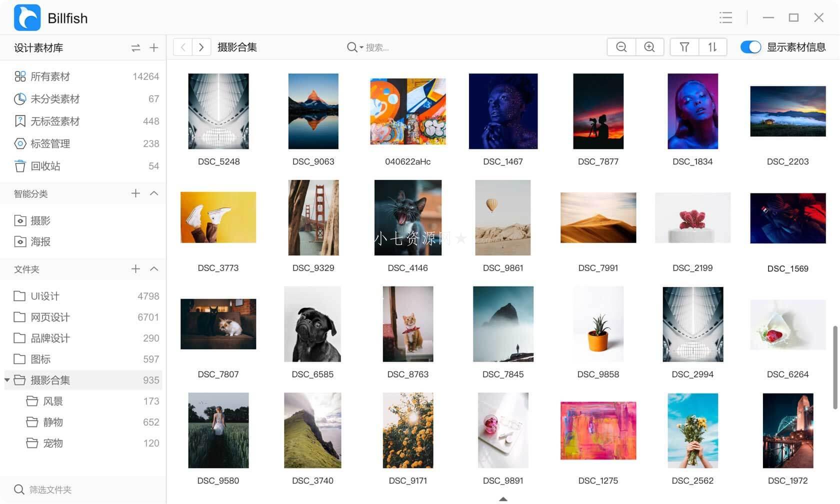Open the DSC_4146 cat photo thumbnail

(x=407, y=217)
